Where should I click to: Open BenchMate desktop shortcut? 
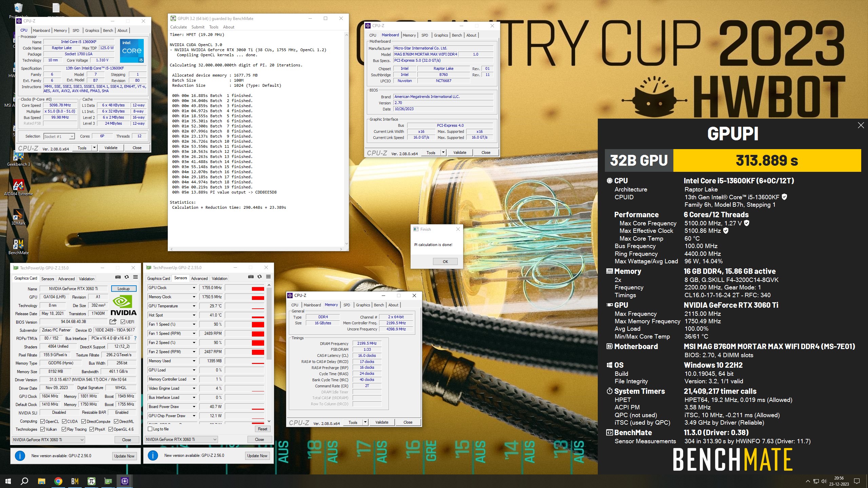[19, 247]
